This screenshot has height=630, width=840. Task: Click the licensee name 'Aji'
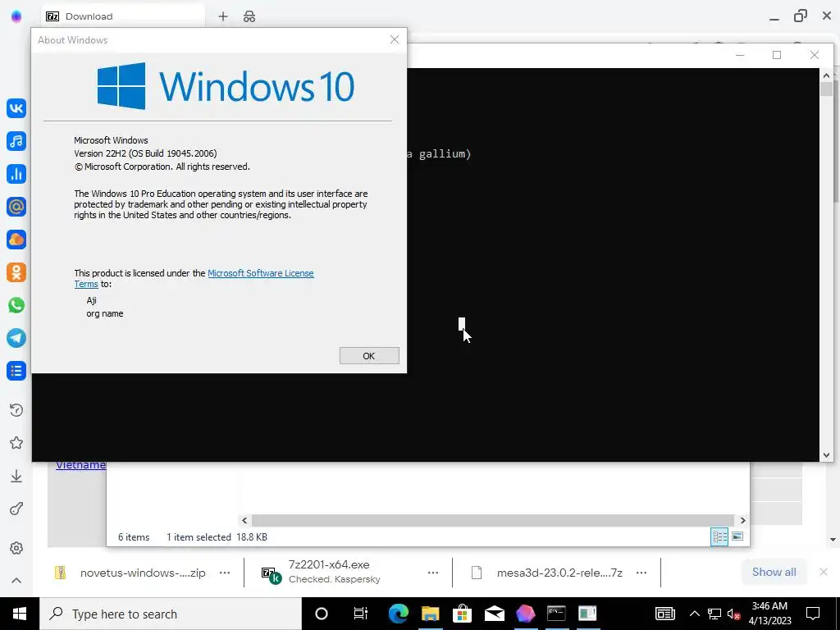pos(91,300)
